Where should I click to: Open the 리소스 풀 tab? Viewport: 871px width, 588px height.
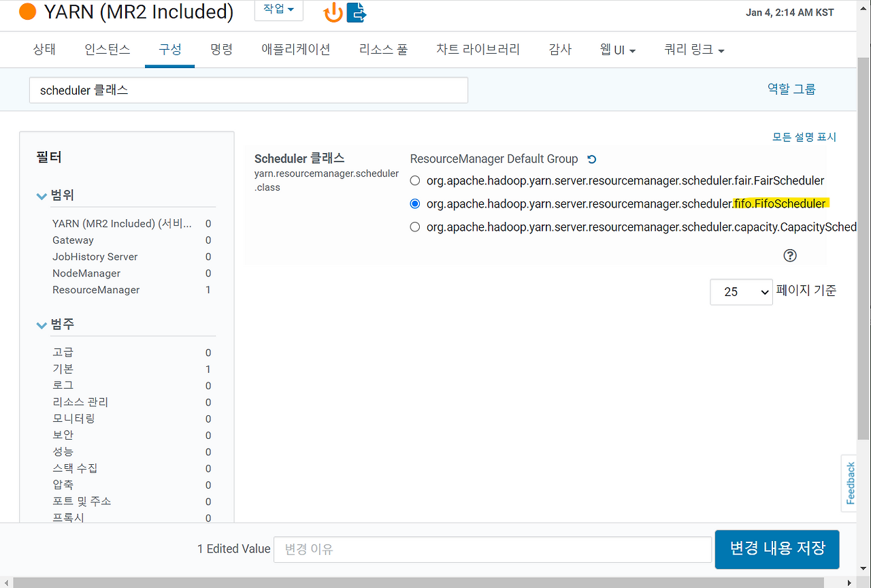coord(384,50)
